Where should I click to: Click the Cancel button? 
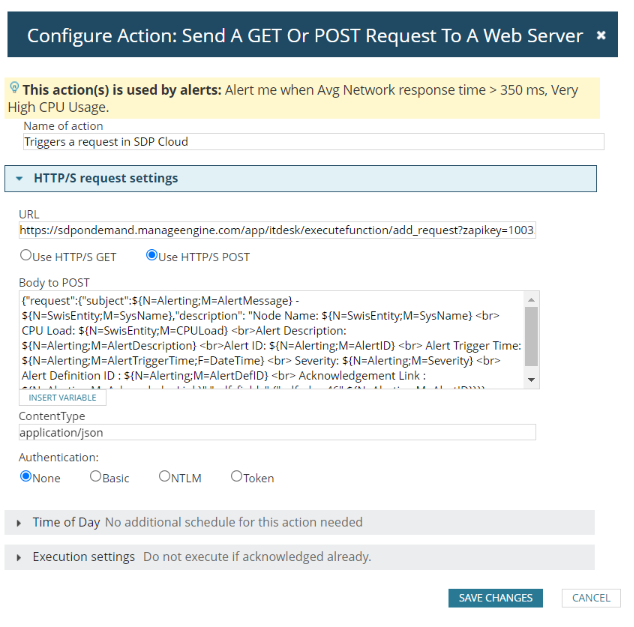click(591, 598)
